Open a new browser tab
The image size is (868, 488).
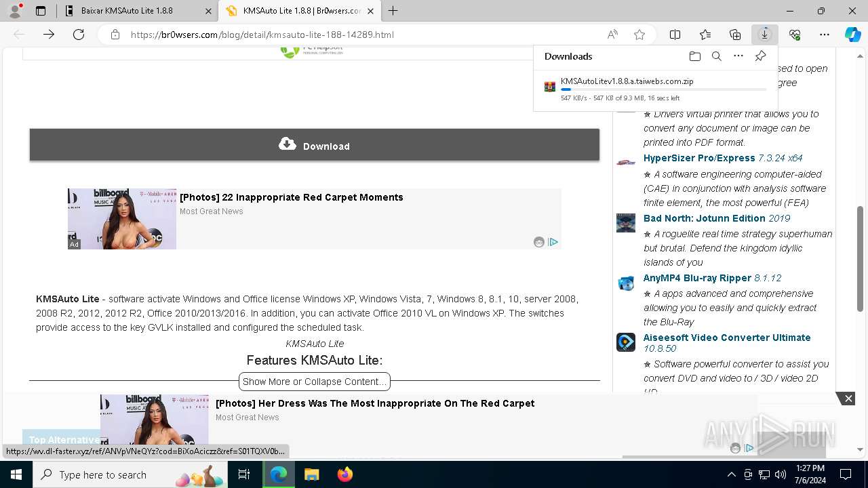click(393, 11)
